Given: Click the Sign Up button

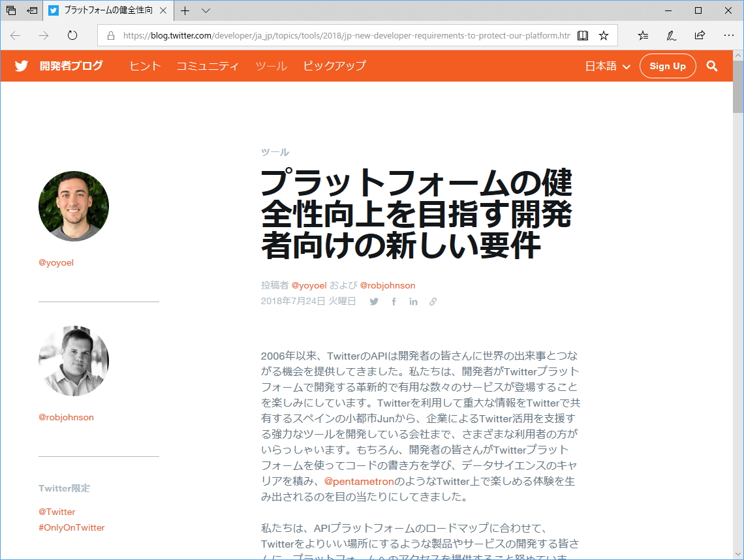Looking at the screenshot, I should pyautogui.click(x=668, y=66).
